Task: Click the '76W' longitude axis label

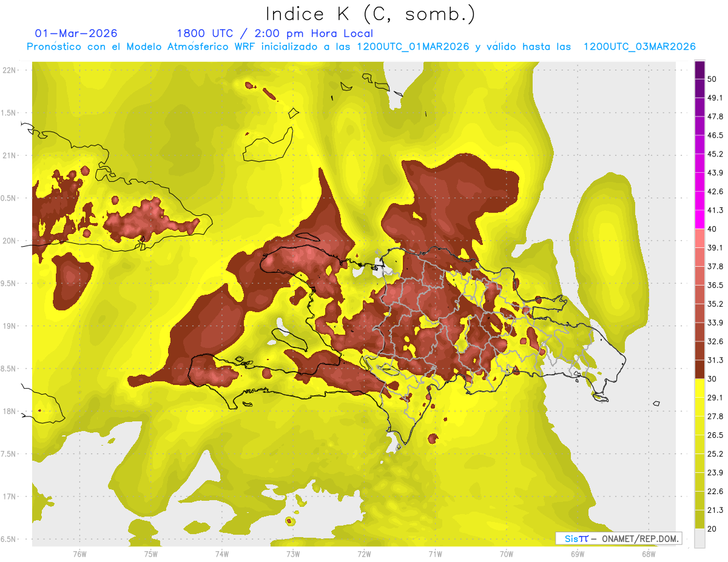Action: pos(79,554)
